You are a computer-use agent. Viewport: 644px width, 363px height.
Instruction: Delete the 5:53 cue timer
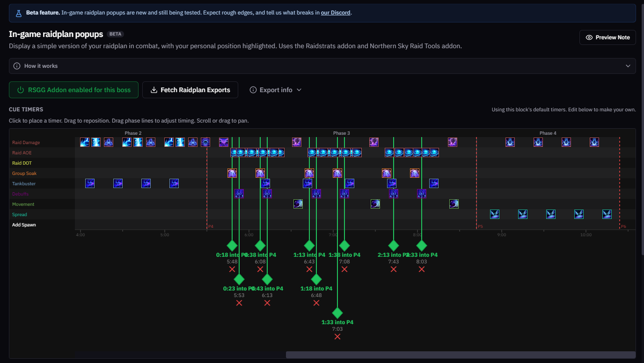pos(239,303)
